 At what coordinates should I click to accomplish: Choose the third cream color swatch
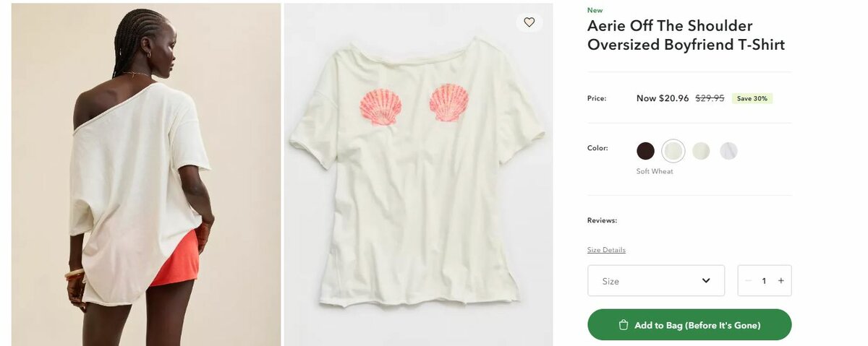coord(701,151)
